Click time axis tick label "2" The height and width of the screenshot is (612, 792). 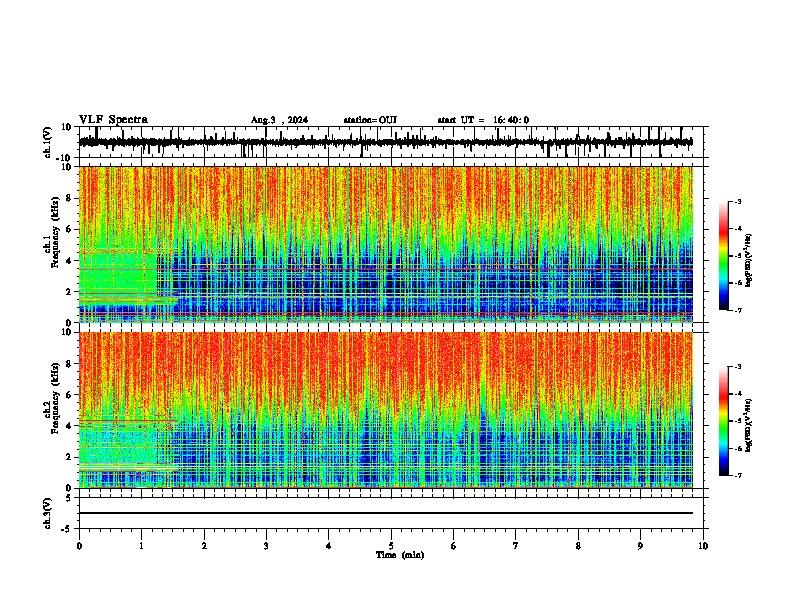tap(204, 546)
